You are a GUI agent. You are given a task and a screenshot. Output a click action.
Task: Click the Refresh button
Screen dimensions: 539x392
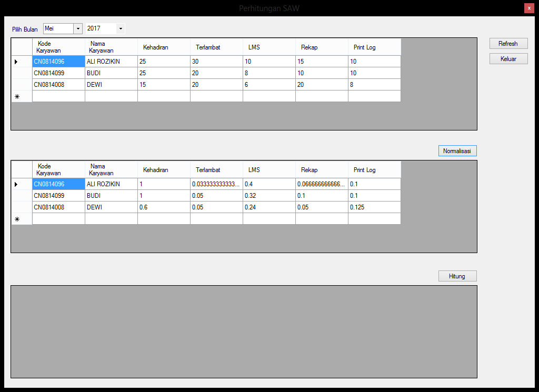[508, 44]
